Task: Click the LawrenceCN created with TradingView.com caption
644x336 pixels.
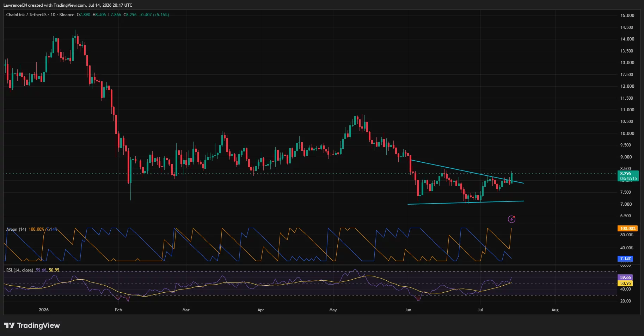Action: click(68, 5)
